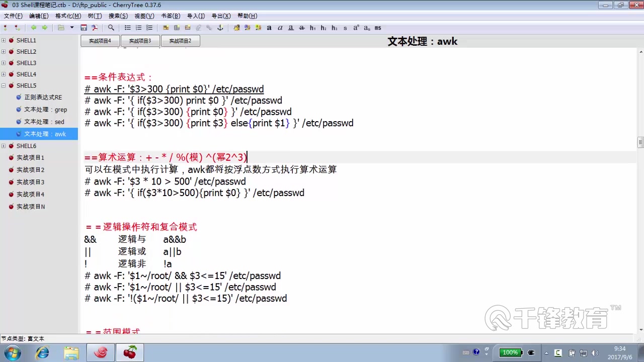Open Firefox from the taskbar

click(x=100, y=352)
